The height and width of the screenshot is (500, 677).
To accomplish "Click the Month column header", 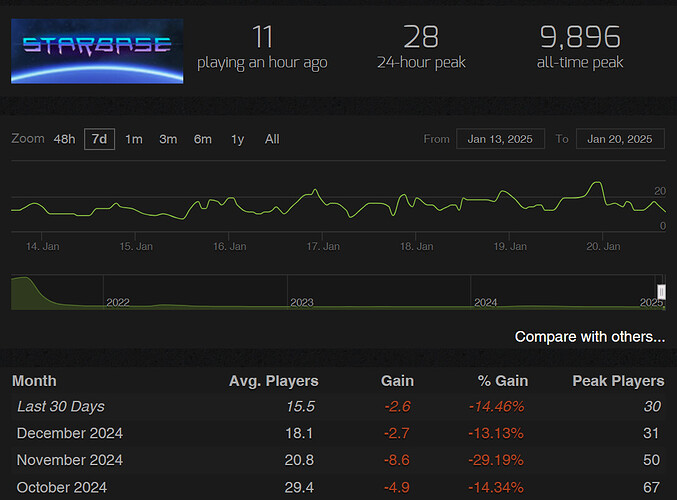I will tap(34, 381).
